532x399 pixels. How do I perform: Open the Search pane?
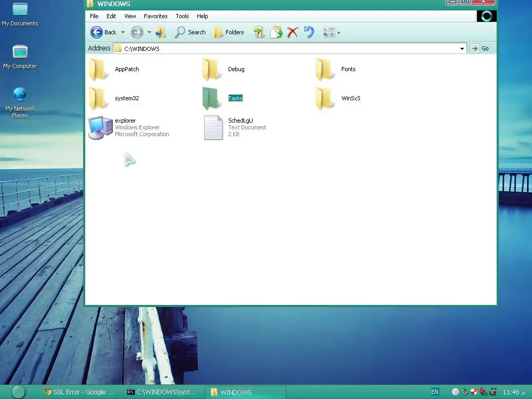(190, 32)
